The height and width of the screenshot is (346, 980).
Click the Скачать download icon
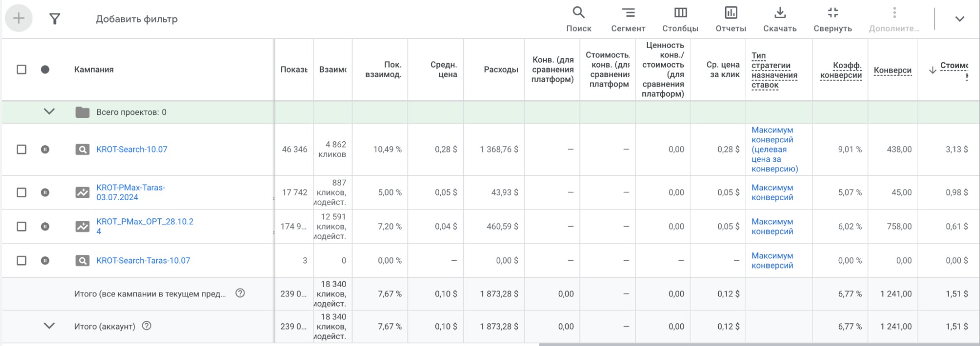(x=779, y=19)
